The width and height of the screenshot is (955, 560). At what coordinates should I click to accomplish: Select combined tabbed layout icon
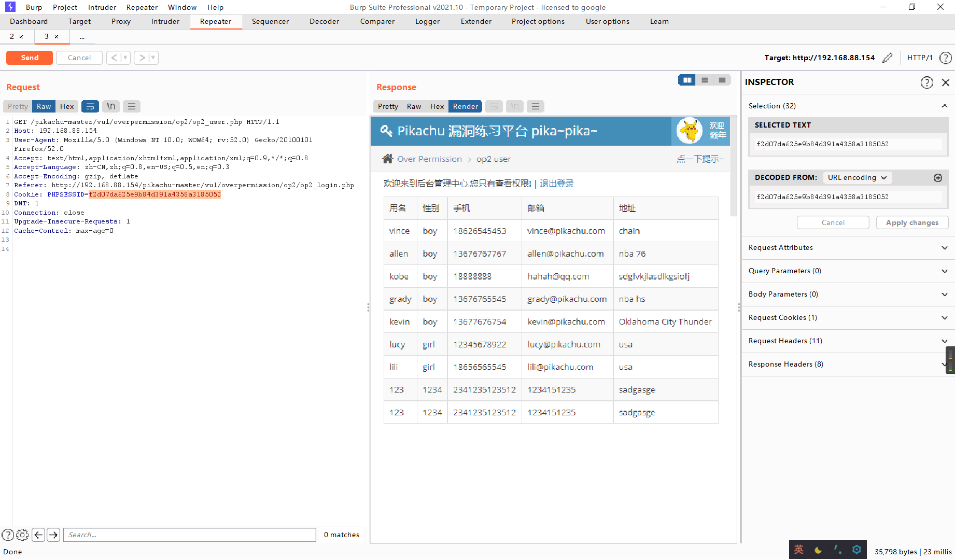pos(722,80)
